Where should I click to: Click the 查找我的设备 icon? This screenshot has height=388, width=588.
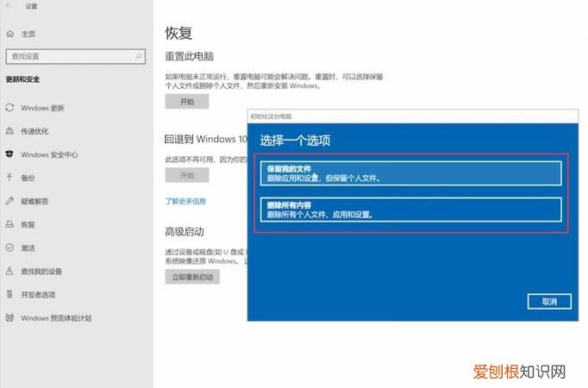(x=9, y=271)
